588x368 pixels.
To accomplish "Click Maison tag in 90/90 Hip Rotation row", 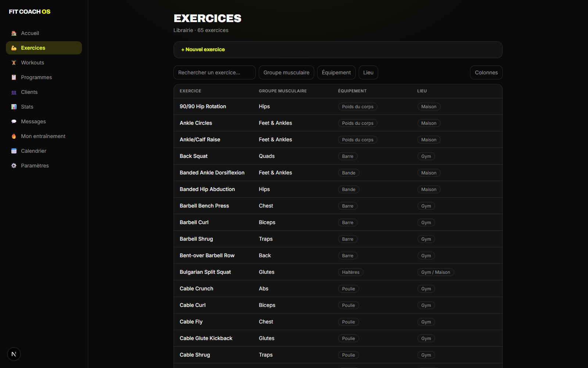I will [x=429, y=107].
